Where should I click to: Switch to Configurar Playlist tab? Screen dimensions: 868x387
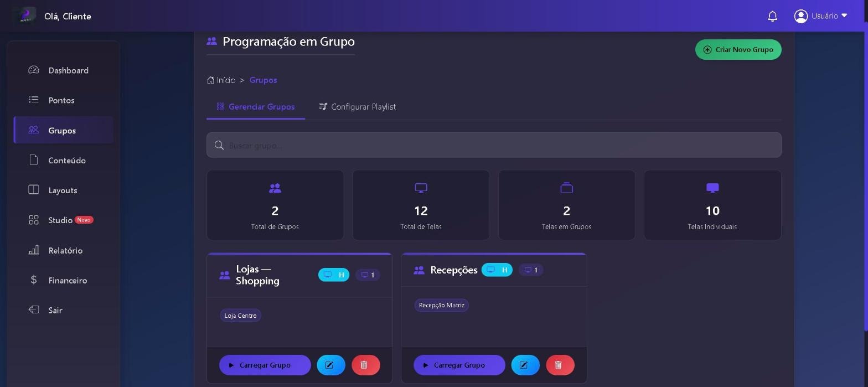coord(358,106)
